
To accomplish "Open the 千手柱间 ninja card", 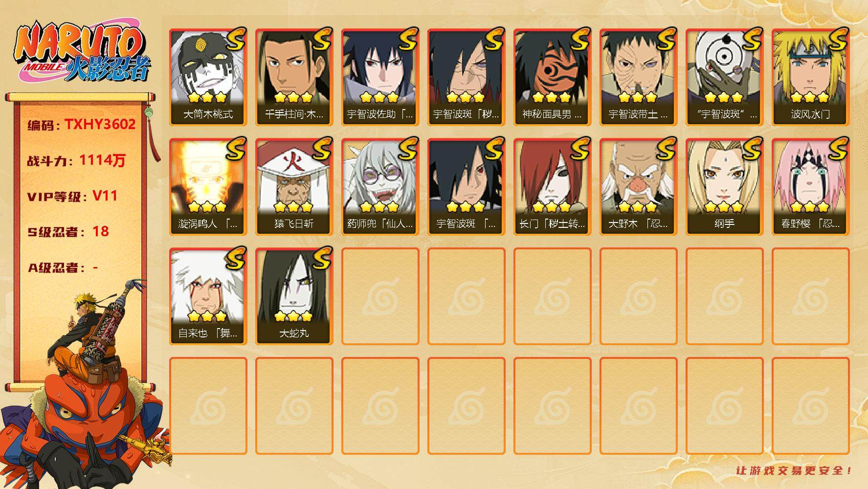I will tap(294, 77).
